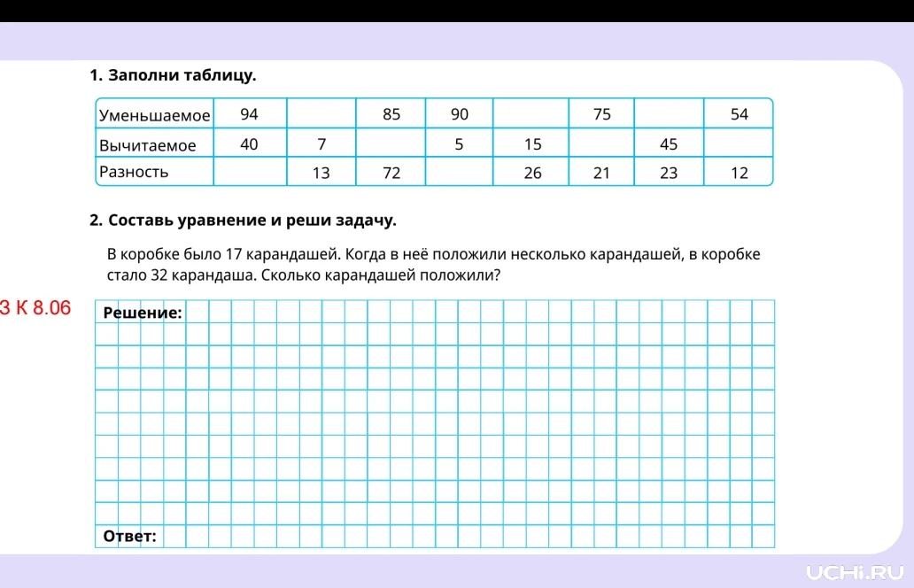The image size is (914, 588).
Task: Click the line "В коробке было 17 карандашей..."
Action: click(x=433, y=254)
